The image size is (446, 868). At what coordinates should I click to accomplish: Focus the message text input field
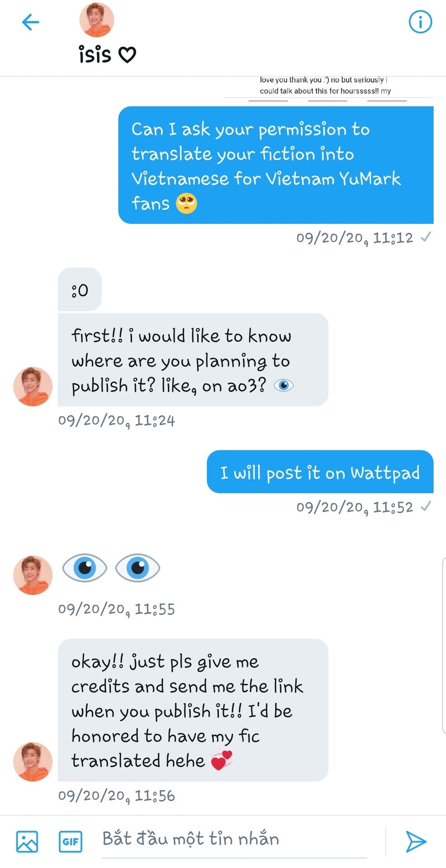click(x=235, y=839)
